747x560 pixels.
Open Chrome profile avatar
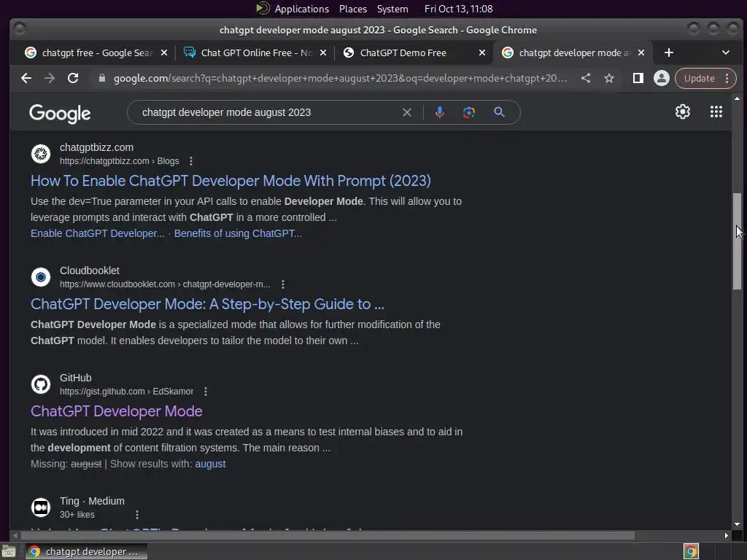click(x=661, y=78)
